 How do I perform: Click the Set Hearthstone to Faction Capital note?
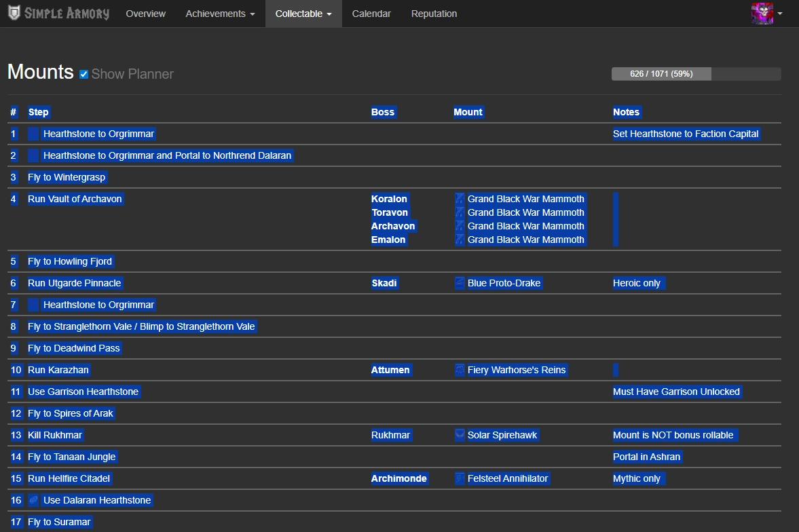(686, 134)
